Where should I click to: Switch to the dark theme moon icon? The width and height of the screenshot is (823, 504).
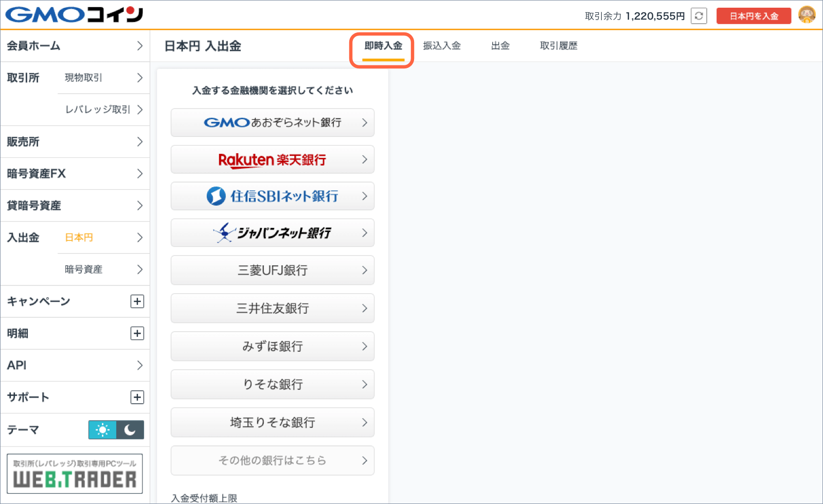point(130,430)
